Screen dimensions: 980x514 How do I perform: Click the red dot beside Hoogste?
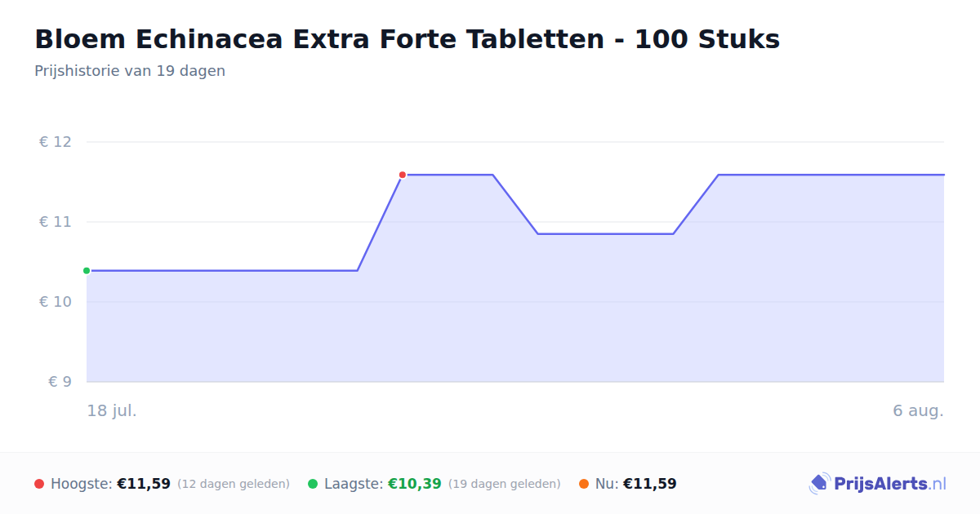39,484
